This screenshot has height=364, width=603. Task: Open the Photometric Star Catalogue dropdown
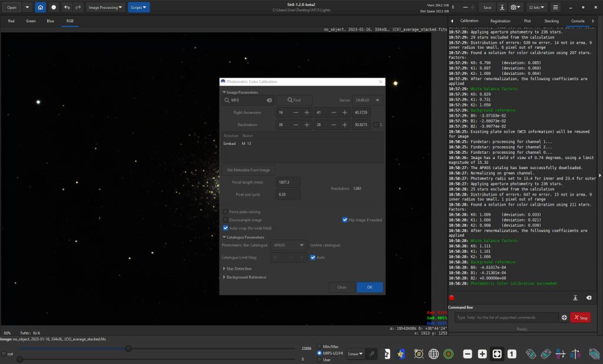[x=289, y=245]
